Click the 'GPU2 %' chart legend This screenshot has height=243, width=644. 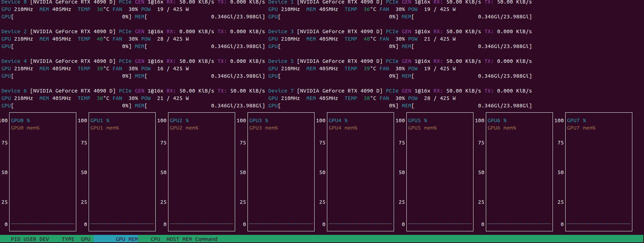tap(179, 120)
